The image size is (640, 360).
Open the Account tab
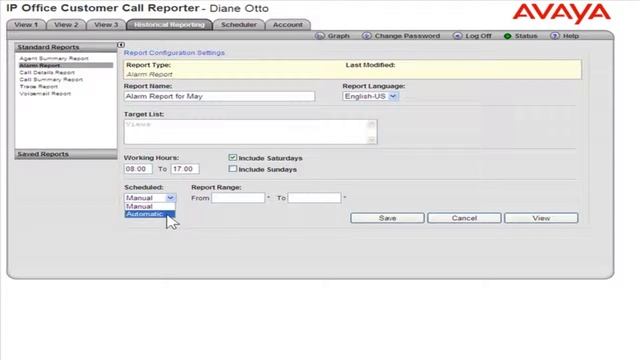[288, 25]
